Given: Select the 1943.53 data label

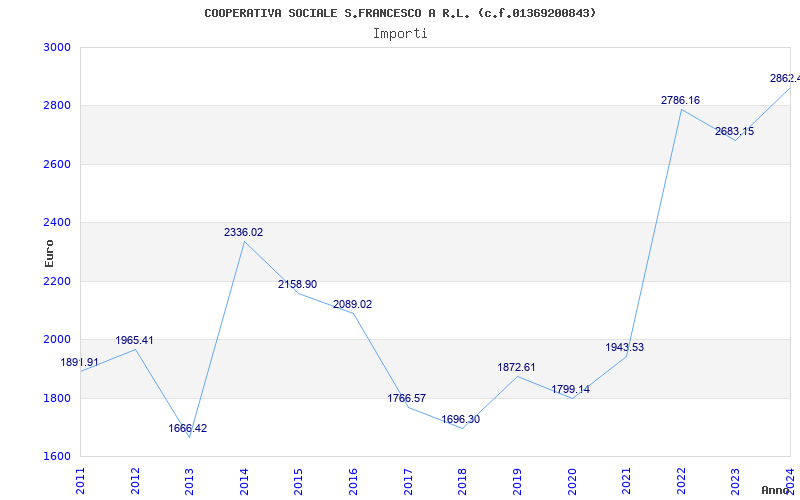Looking at the screenshot, I should click(x=624, y=347).
